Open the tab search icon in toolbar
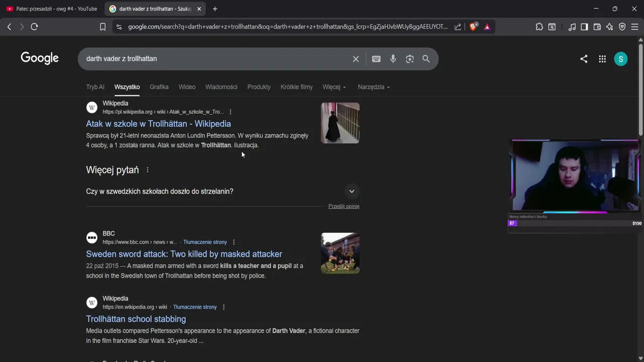The image size is (644, 362). [552, 27]
